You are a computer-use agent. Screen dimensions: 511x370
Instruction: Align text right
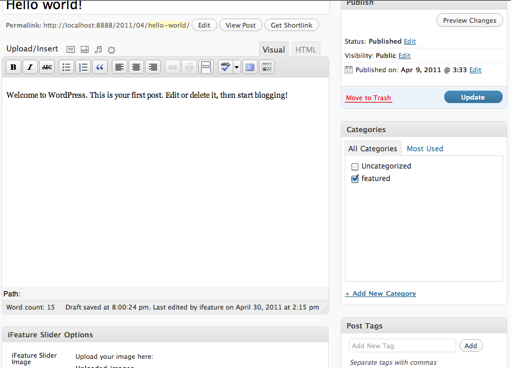153,67
